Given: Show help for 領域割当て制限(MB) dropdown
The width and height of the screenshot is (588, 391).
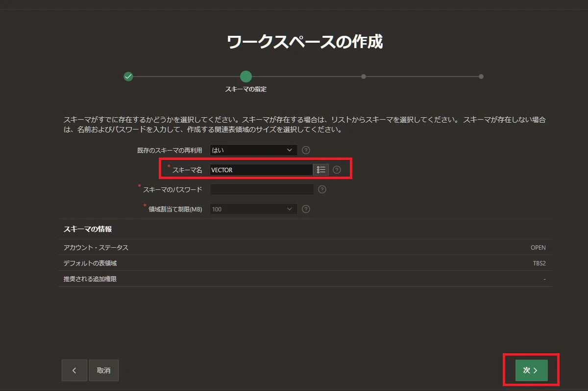Looking at the screenshot, I should point(306,209).
